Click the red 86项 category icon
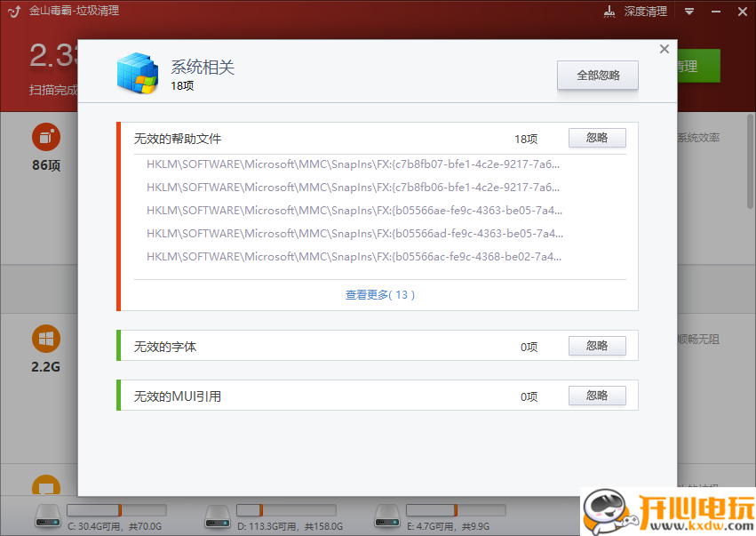 46,137
